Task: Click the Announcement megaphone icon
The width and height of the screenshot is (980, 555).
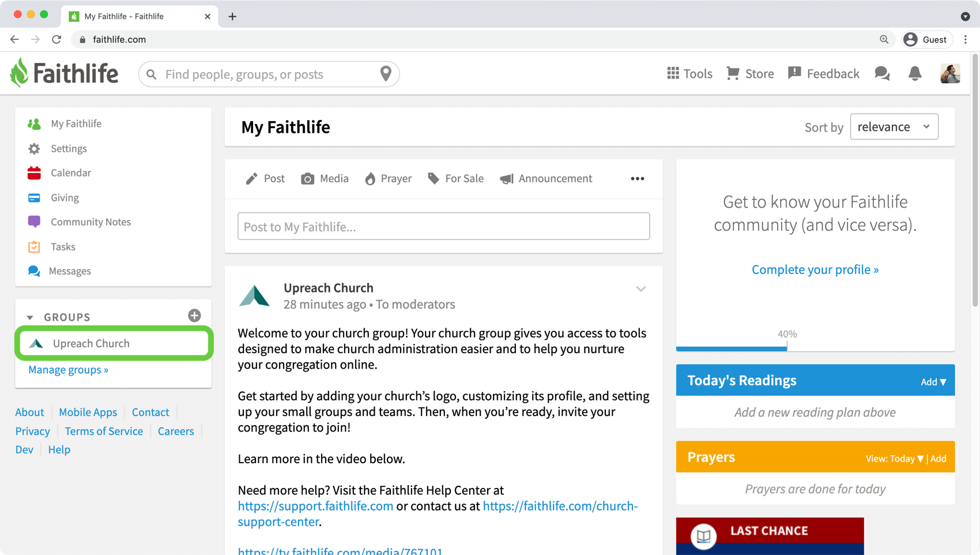Action: pos(507,179)
